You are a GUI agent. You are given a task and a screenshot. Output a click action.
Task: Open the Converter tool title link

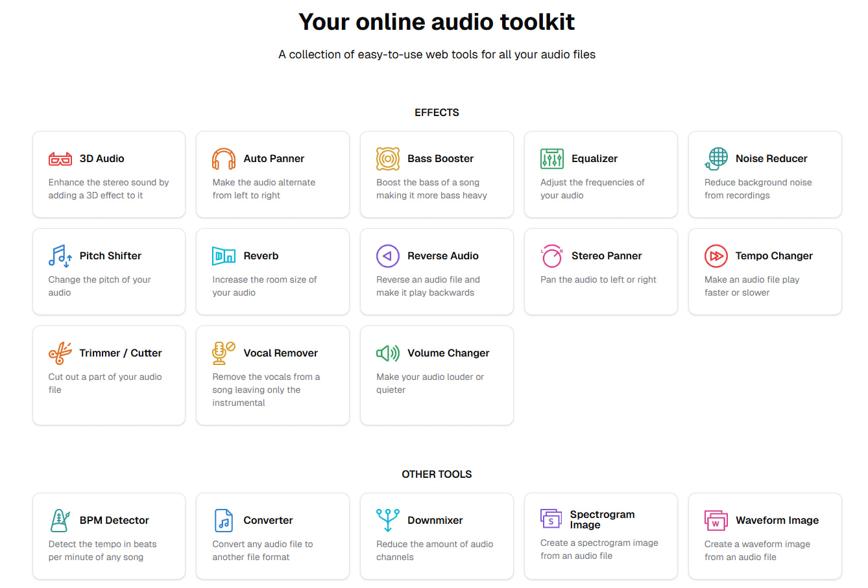[x=268, y=521]
